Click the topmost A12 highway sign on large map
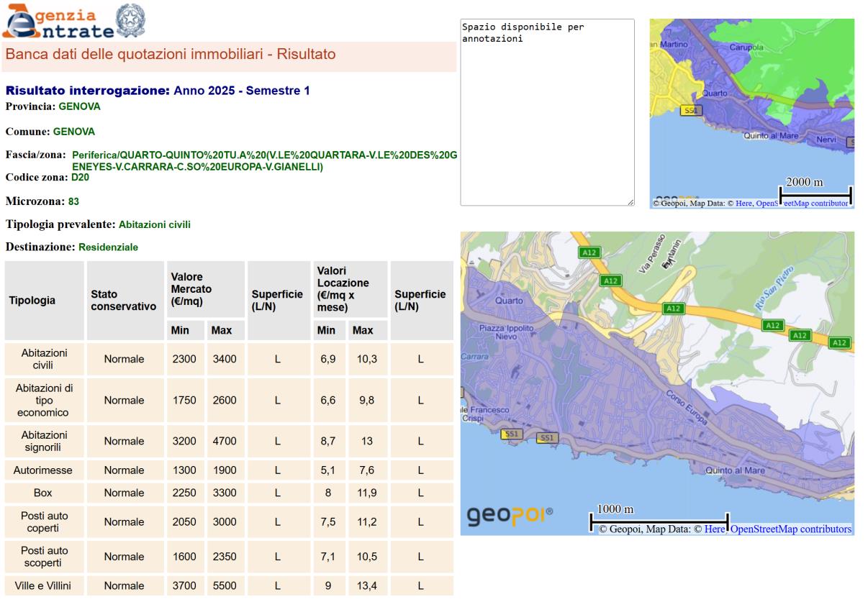868x602 pixels. [589, 252]
